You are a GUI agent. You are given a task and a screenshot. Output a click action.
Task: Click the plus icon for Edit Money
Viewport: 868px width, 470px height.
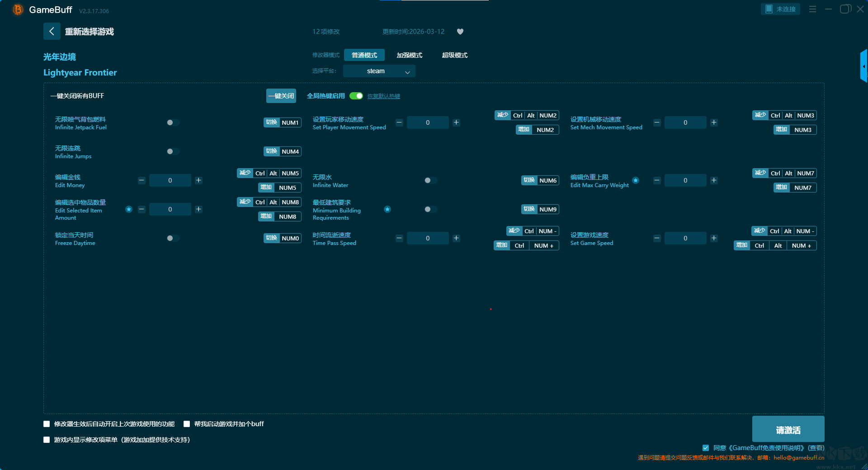[x=198, y=180]
